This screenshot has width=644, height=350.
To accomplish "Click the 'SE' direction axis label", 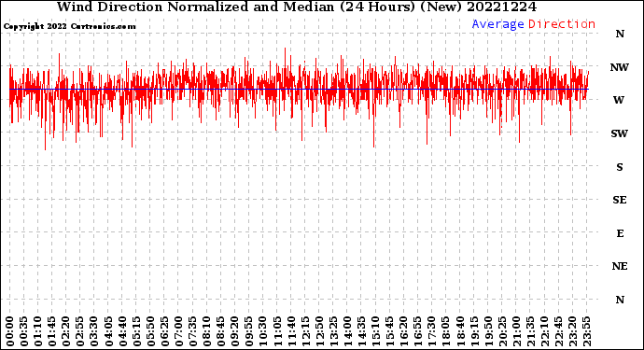I will point(620,200).
